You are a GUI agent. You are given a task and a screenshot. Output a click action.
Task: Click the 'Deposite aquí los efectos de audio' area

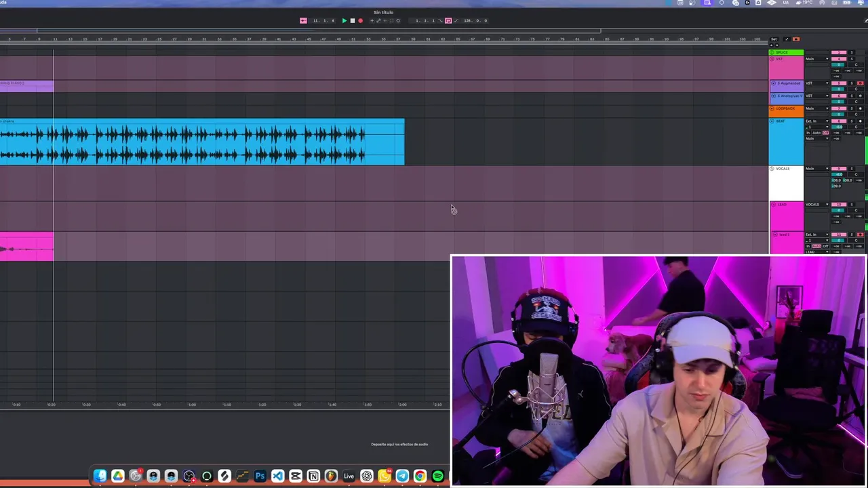(399, 445)
